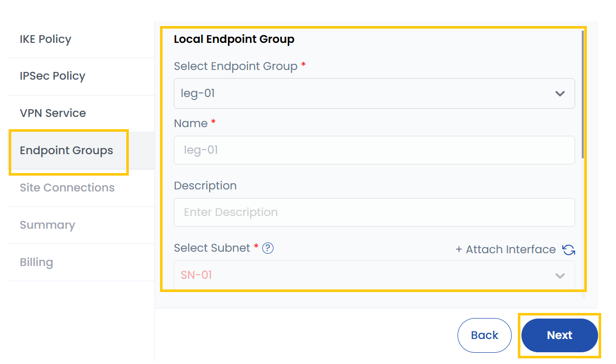Open the Select Subnet help tooltip icon
This screenshot has width=616, height=364.
coord(267,248)
